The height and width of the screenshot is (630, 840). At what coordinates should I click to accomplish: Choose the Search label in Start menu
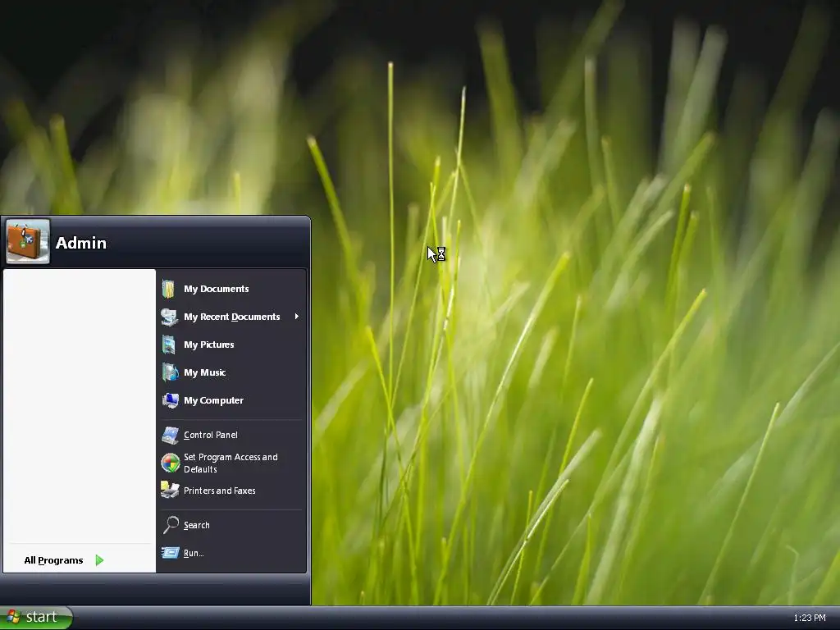pyautogui.click(x=197, y=525)
